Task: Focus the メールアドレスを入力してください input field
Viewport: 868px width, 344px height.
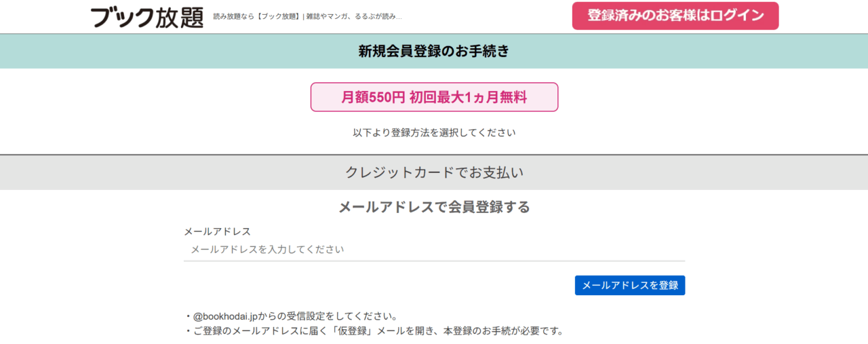Action: (x=434, y=250)
